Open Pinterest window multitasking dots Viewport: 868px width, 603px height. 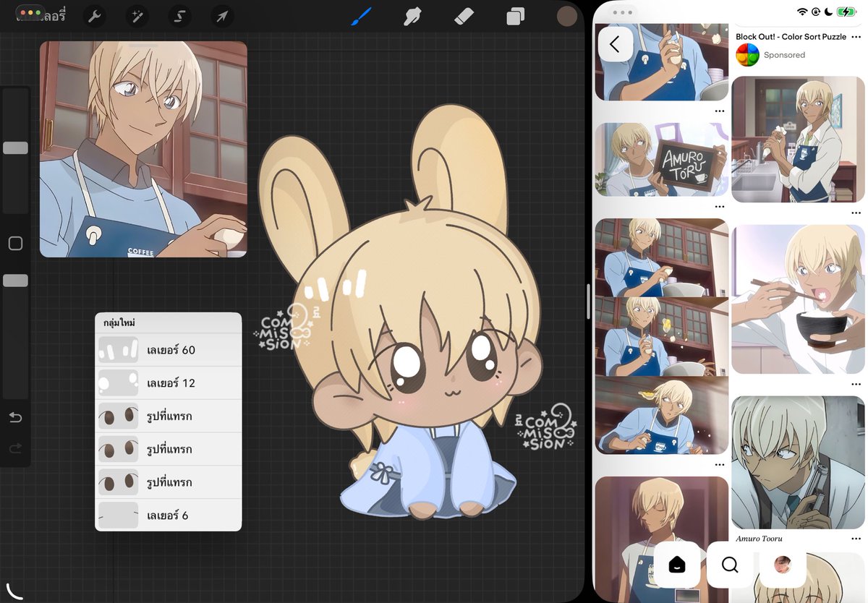[x=621, y=12]
